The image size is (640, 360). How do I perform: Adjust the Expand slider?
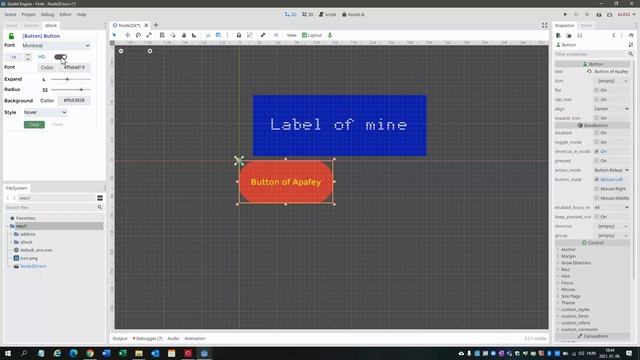pyautogui.click(x=71, y=79)
